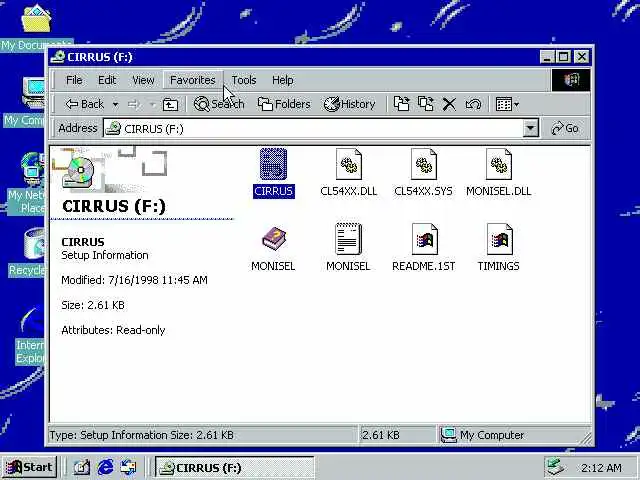Toggle the Folders pane

[284, 104]
